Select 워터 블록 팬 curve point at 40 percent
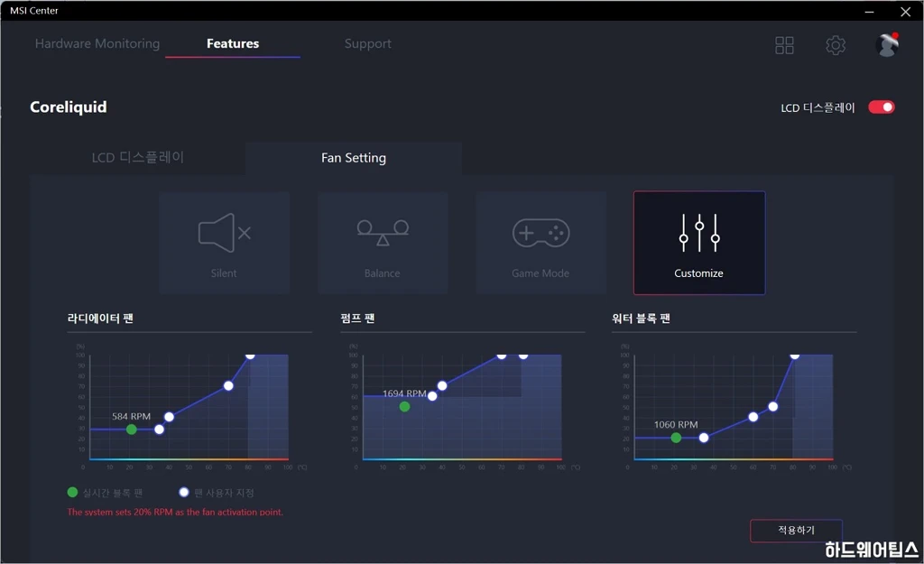 click(x=753, y=417)
